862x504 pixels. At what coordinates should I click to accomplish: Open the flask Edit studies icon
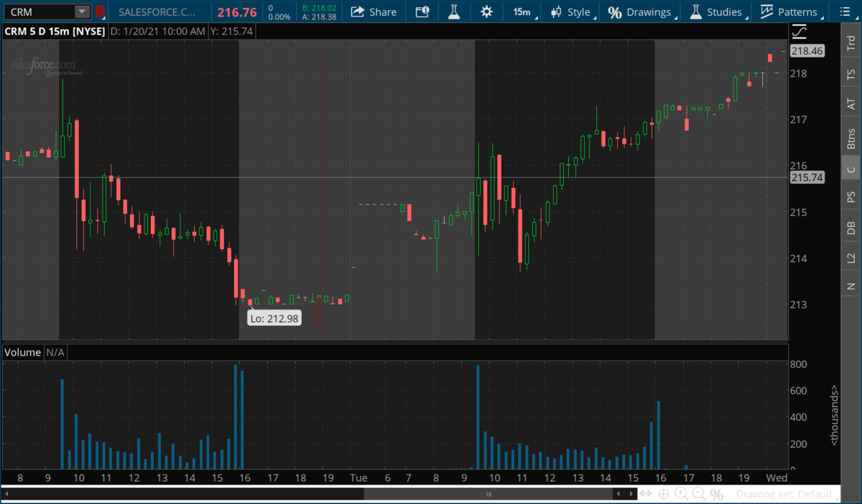click(453, 11)
